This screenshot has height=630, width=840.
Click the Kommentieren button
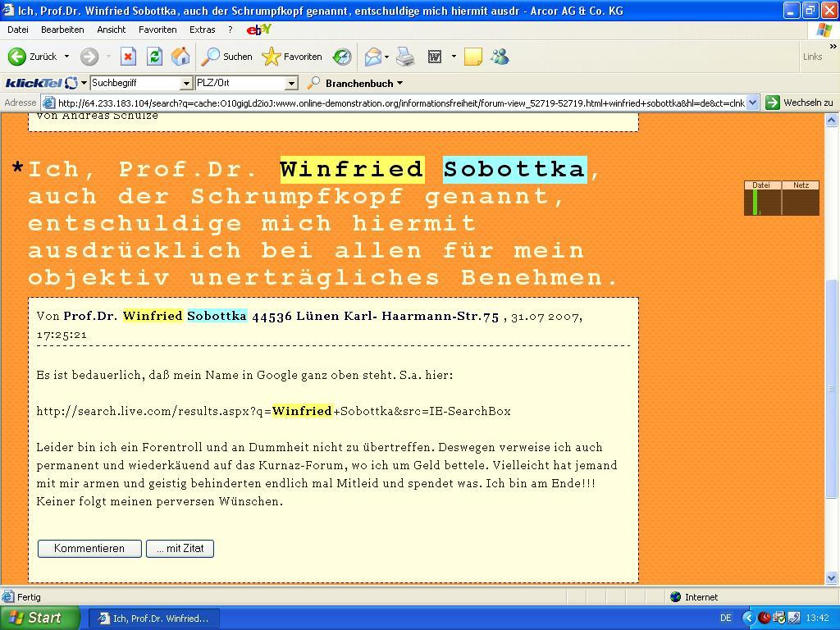point(89,549)
